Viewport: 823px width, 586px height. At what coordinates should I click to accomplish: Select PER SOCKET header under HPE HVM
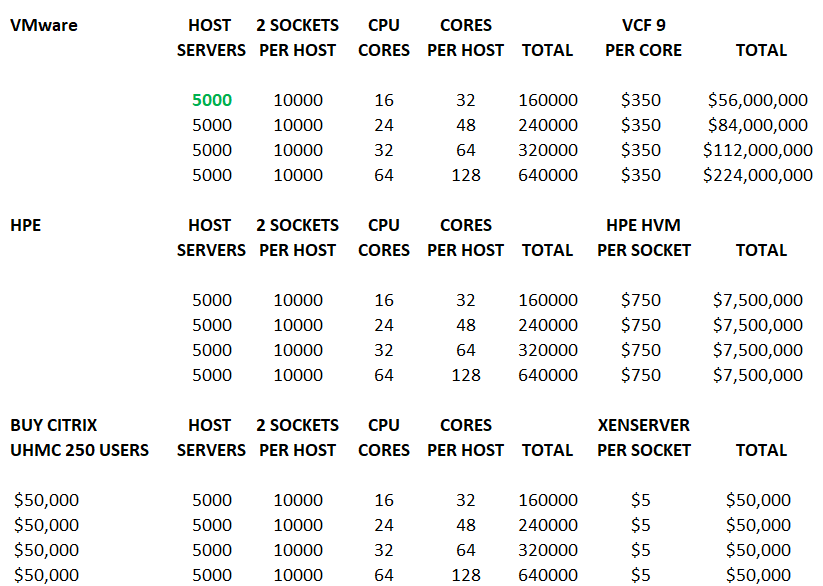643,250
